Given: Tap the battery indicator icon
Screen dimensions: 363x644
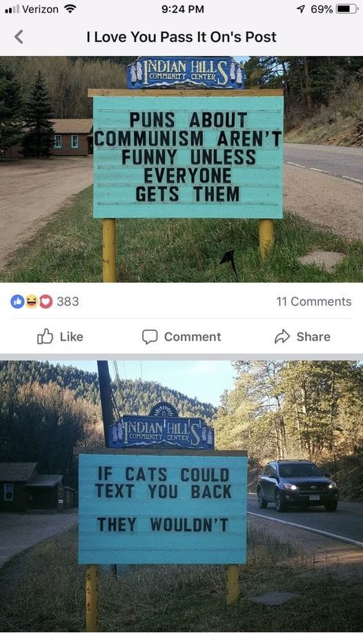Looking at the screenshot, I should [347, 9].
